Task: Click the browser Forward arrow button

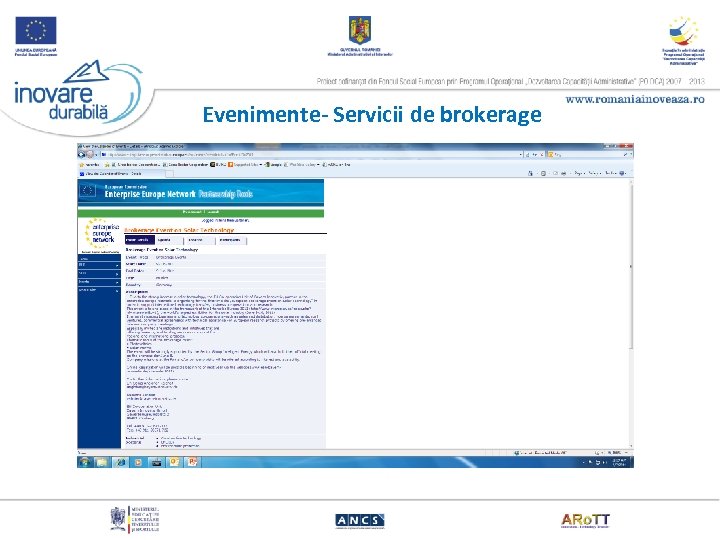Action: coord(90,155)
